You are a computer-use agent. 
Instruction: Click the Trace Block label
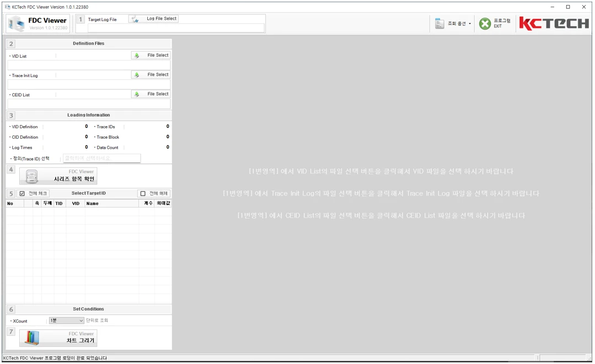coord(108,137)
